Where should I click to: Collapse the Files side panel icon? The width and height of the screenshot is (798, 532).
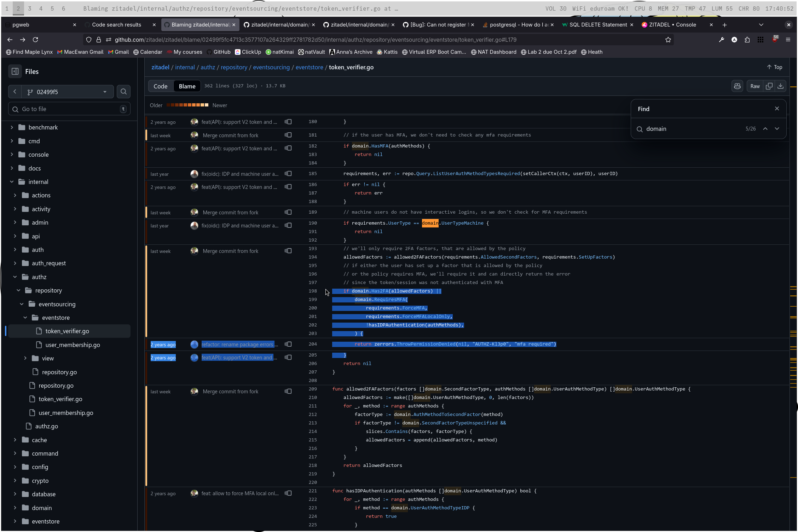tap(15, 71)
